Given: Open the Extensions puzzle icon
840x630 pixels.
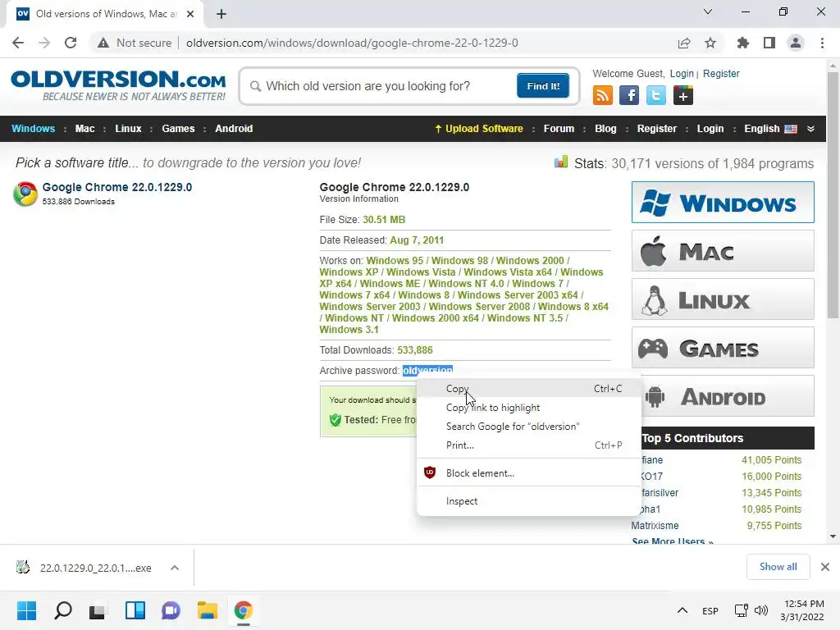Looking at the screenshot, I should click(x=743, y=43).
